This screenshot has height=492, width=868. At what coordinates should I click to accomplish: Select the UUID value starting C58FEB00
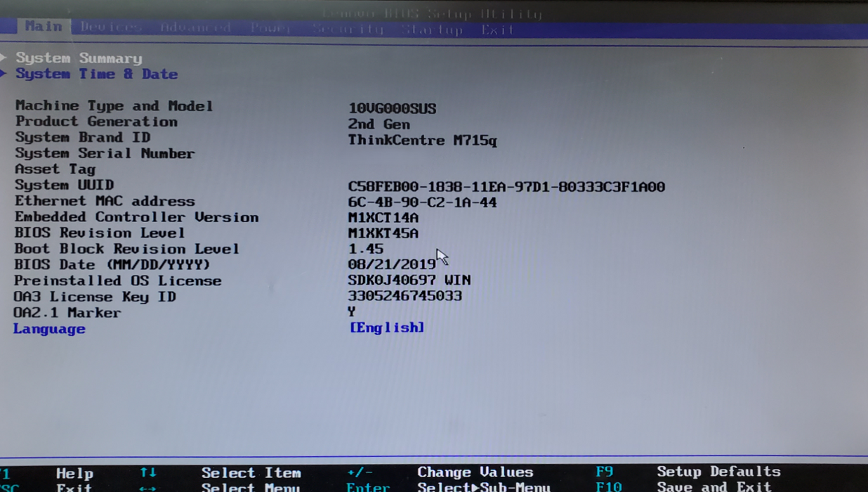coord(506,187)
